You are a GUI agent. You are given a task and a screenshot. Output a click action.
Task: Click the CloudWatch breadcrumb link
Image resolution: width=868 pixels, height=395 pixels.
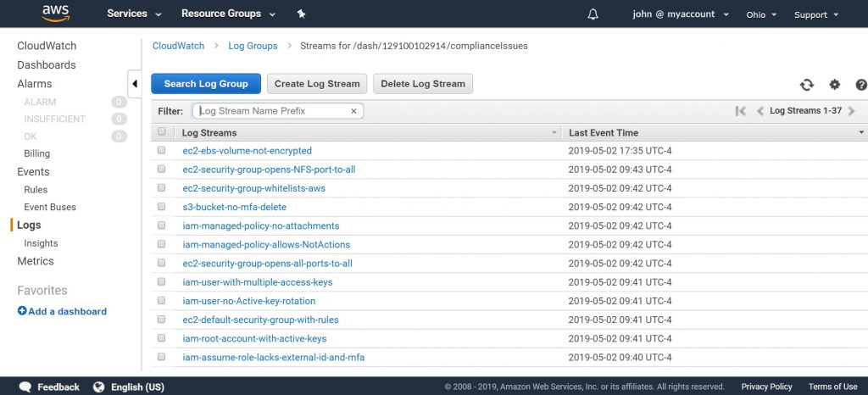[178, 46]
